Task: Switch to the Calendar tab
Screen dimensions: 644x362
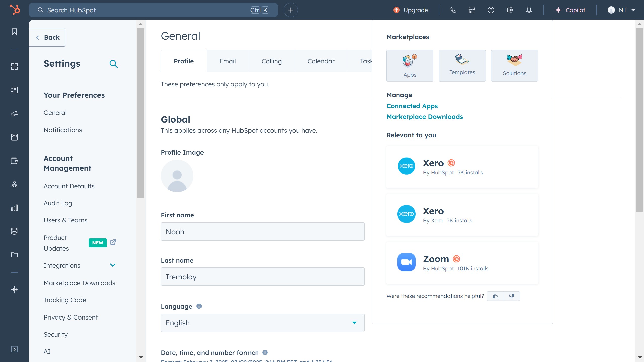Action: [321, 61]
